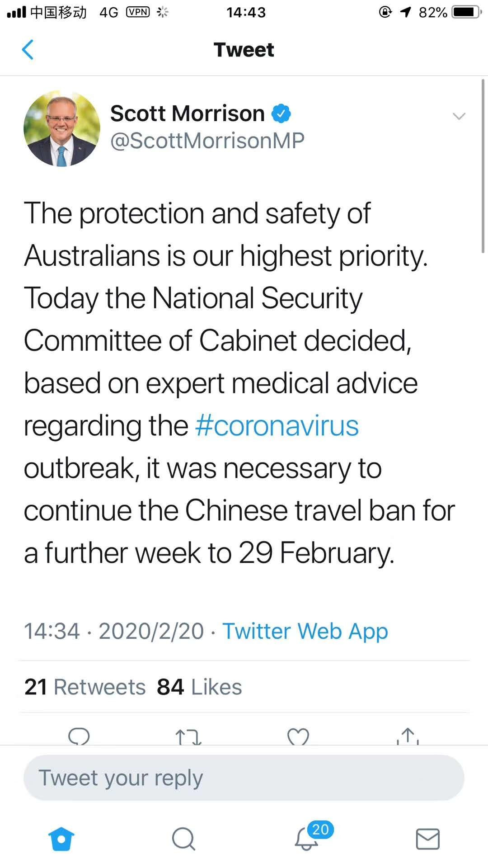View the 84 Likes list
Viewport: 488px width, 868px height.
point(199,687)
